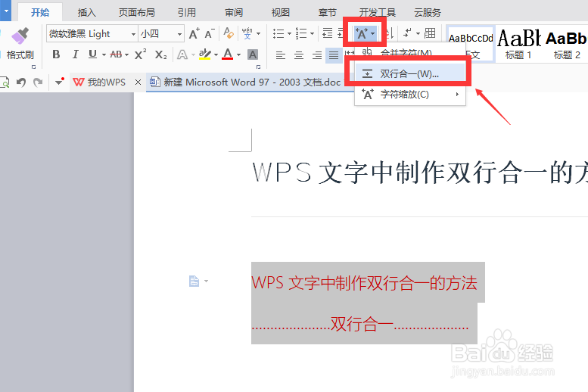Open the WPS application menu arrow
Image resolution: width=588 pixels, height=392 pixels.
5,11
